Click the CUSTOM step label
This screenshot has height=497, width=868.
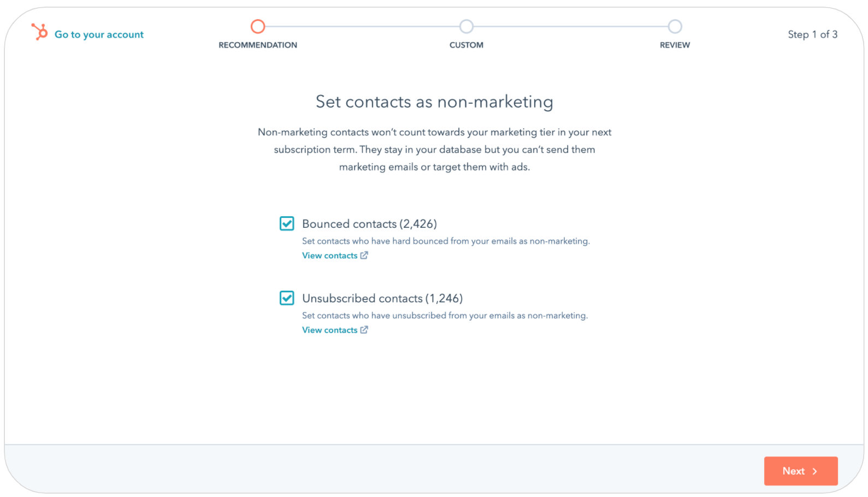[x=466, y=45]
